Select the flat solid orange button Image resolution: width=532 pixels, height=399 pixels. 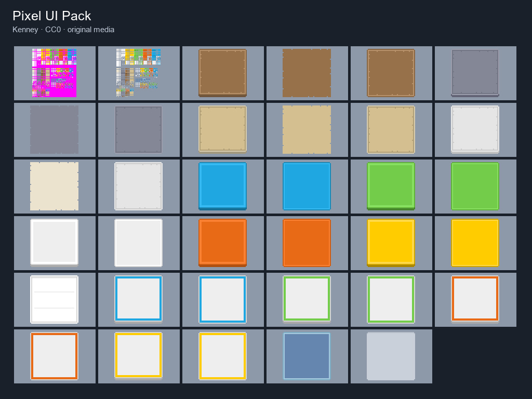coord(307,243)
